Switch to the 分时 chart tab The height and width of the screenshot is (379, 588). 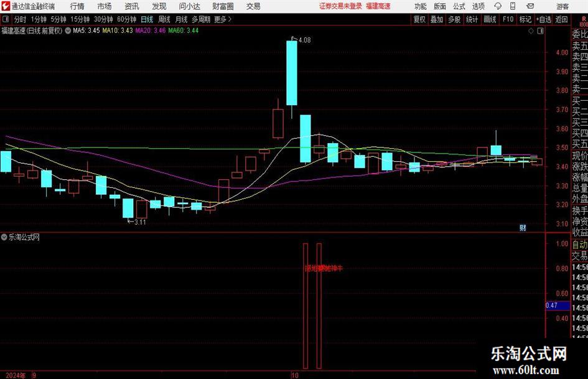[20, 19]
